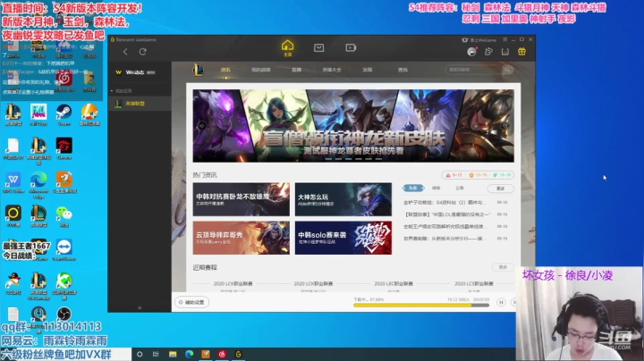Open the 世界赛前瞻 news headline

point(444,238)
